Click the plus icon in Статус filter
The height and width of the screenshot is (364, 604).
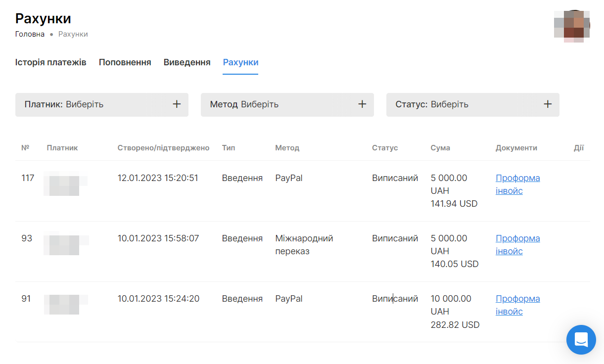[548, 104]
